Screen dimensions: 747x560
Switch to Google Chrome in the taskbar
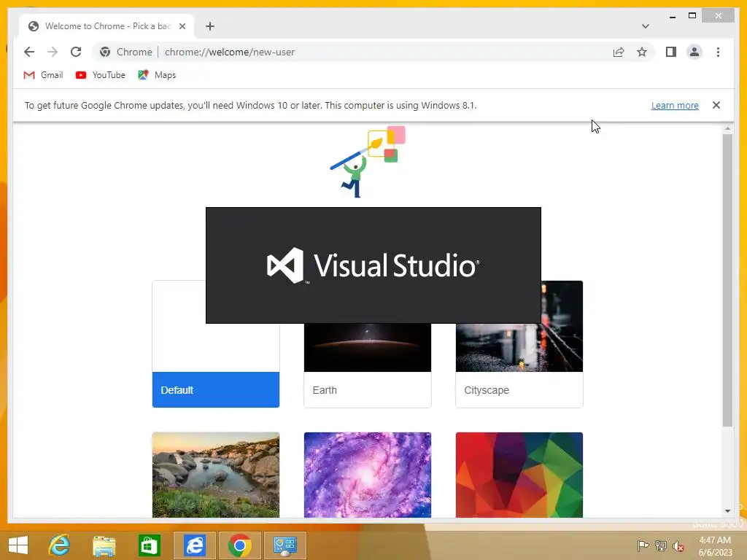[239, 545]
